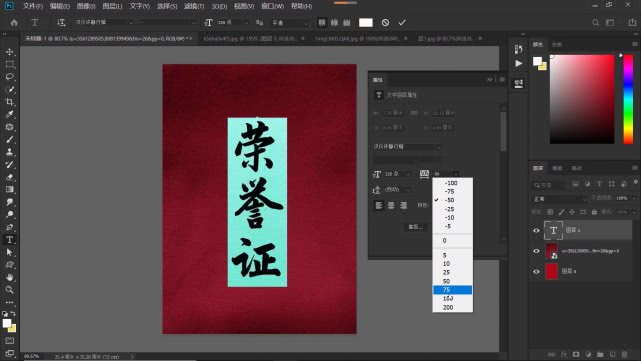
Task: Select the Dodge tool
Action: point(9,215)
